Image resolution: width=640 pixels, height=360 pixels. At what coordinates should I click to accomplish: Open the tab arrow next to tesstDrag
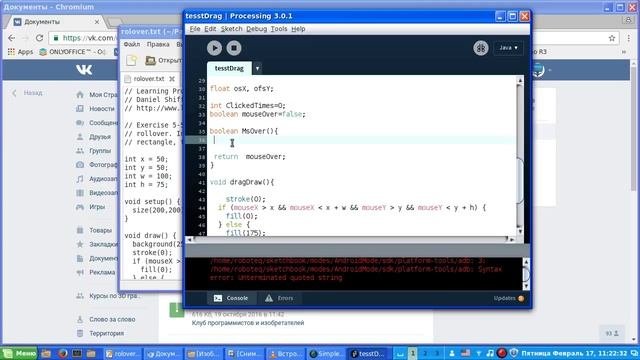[x=257, y=68]
